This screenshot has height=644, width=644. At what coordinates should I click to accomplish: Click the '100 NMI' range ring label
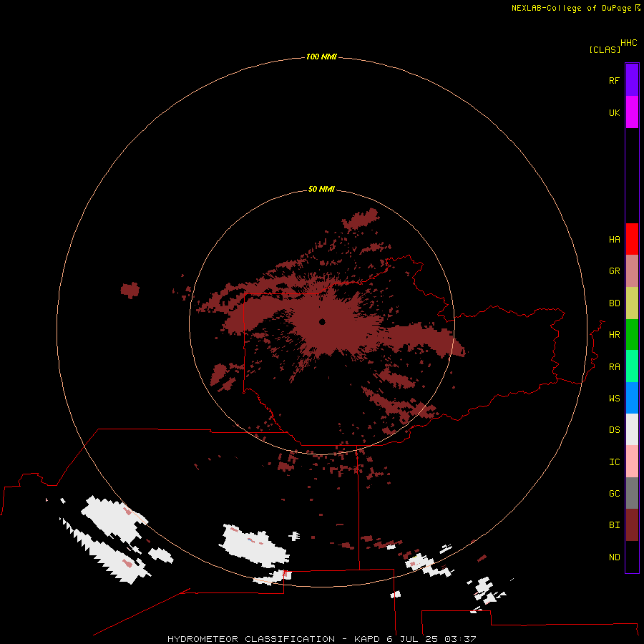pyautogui.click(x=321, y=57)
